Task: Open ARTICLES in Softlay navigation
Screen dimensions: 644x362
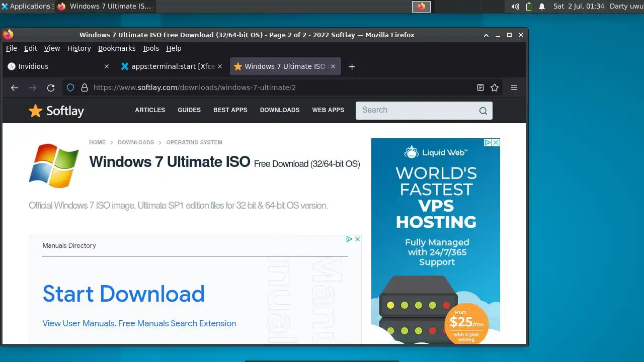Action: click(150, 110)
